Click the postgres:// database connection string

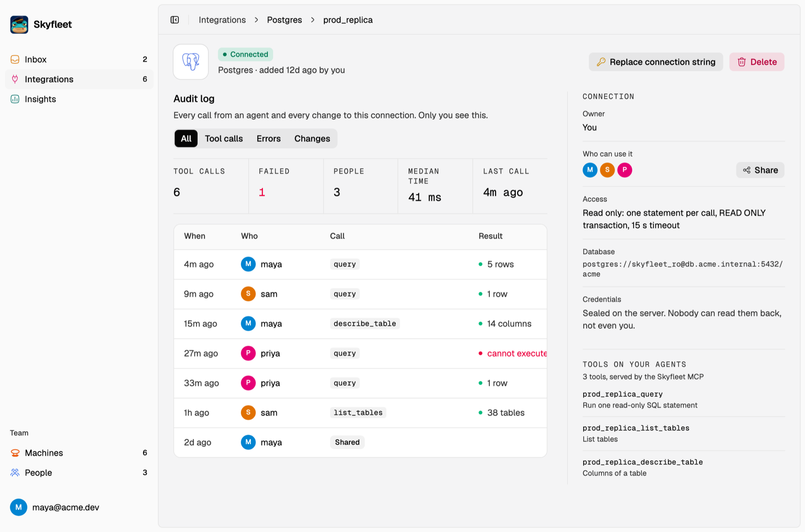coord(682,269)
